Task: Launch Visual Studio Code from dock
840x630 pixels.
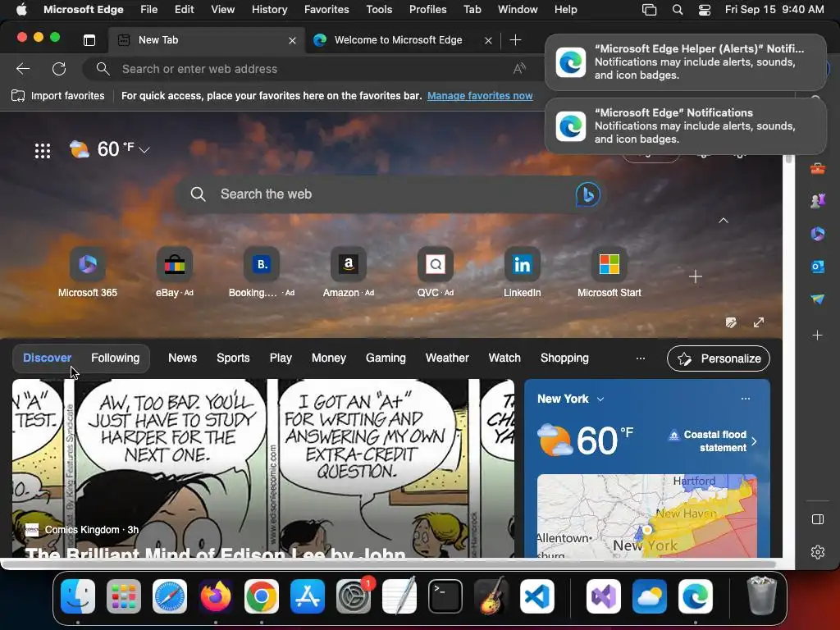Action: point(536,596)
